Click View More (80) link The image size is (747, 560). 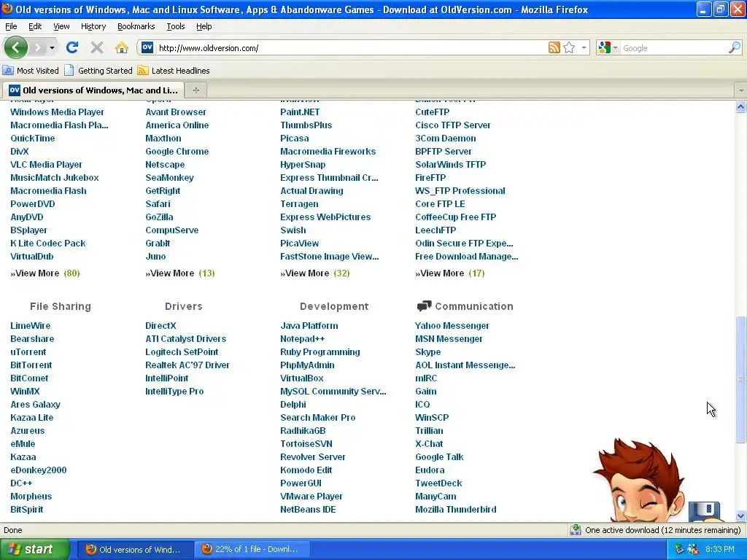44,273
